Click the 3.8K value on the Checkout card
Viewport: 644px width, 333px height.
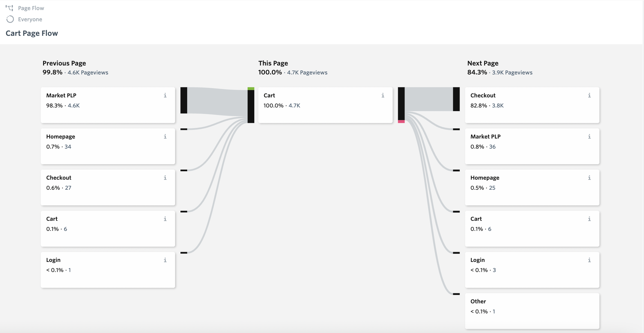pos(498,105)
